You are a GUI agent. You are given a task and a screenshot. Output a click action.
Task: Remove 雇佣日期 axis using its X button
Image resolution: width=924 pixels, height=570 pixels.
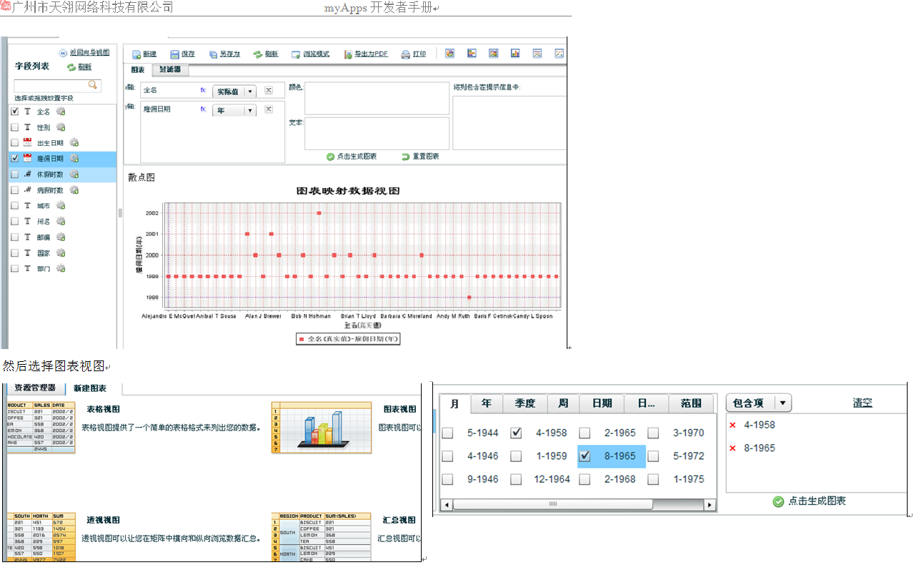pyautogui.click(x=269, y=109)
